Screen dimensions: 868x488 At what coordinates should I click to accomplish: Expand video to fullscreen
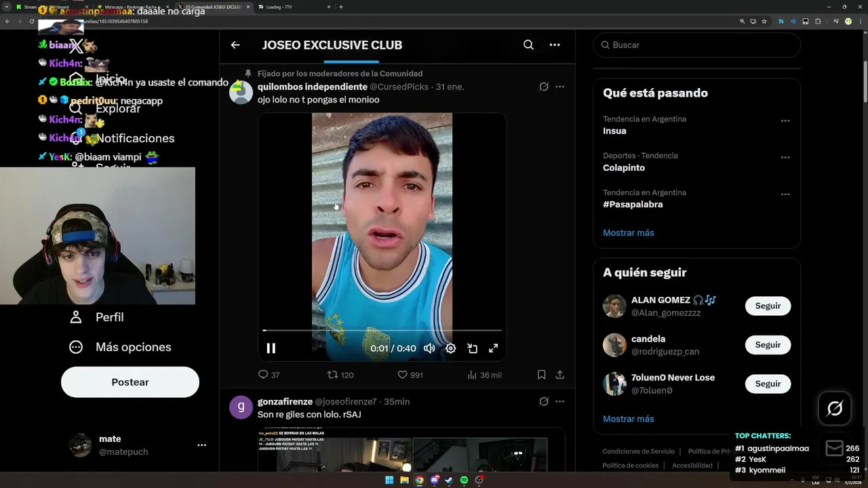[494, 348]
